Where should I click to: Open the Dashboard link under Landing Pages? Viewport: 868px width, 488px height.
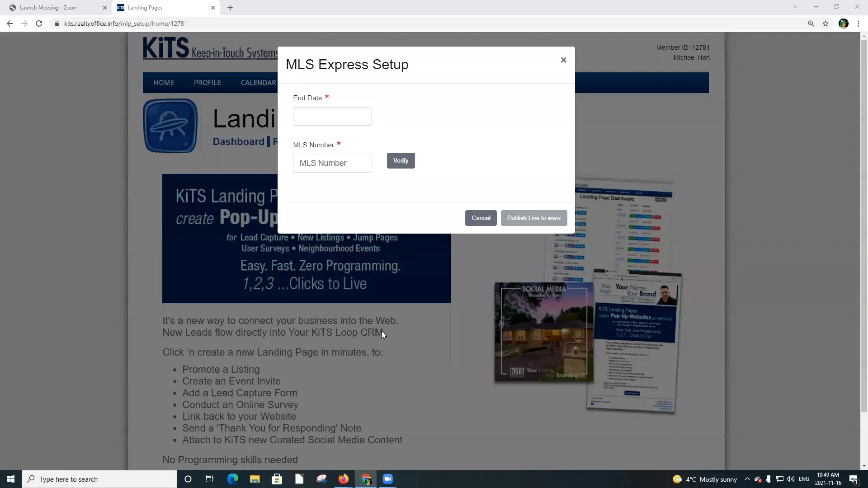tap(238, 141)
